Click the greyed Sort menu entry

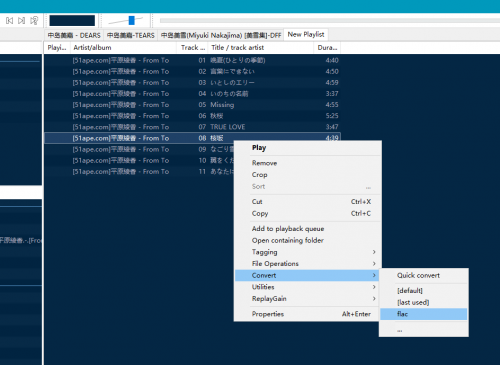pyautogui.click(x=308, y=187)
